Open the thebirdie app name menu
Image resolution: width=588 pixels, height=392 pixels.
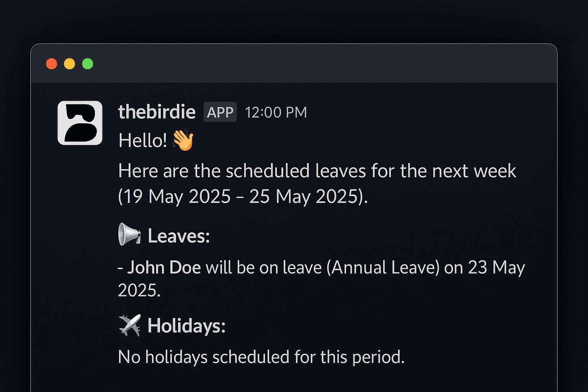[157, 112]
